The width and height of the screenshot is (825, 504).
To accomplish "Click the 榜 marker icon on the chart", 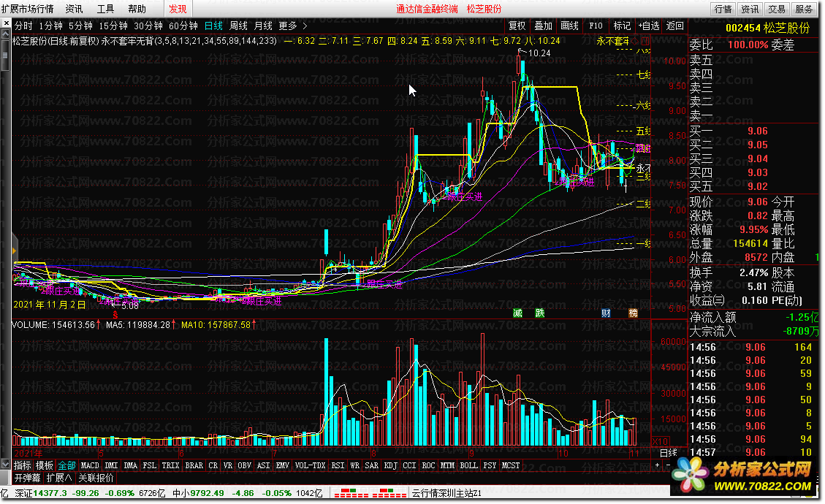I will pyautogui.click(x=634, y=313).
